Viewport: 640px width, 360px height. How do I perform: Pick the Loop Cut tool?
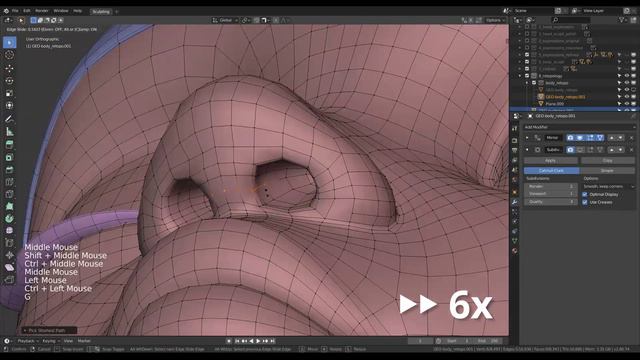pos(9,182)
